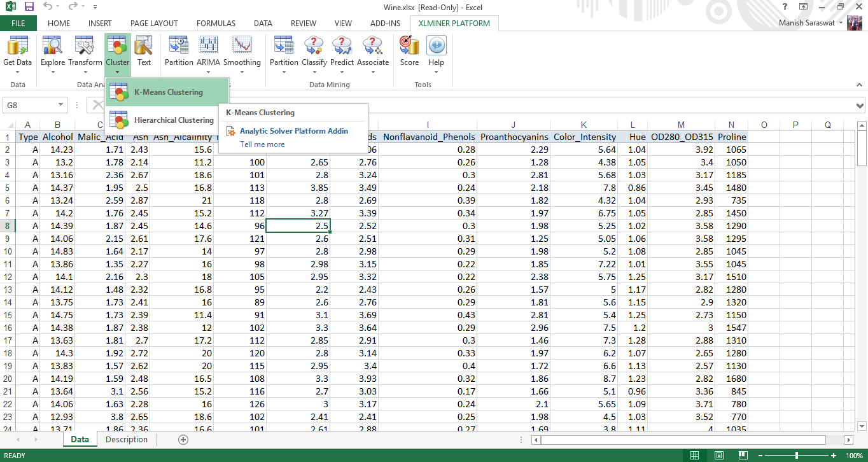Screen dimensions: 868x462
Task: Switch to the Description sheet tab
Action: tap(126, 440)
